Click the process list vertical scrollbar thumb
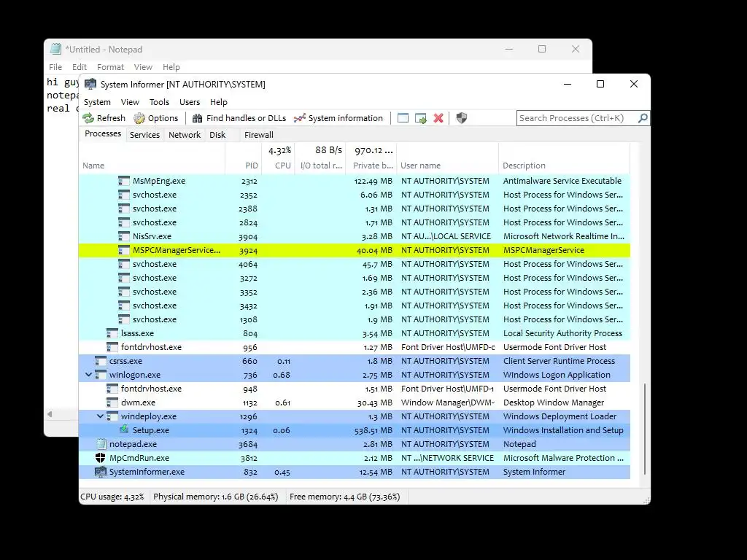Screen dimensions: 747x560 [x=645, y=429]
